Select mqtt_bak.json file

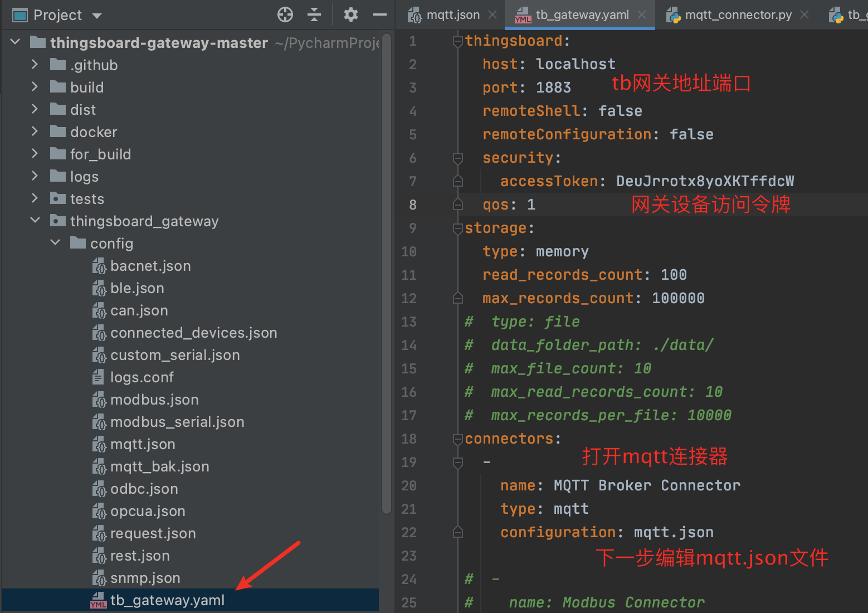(x=159, y=466)
